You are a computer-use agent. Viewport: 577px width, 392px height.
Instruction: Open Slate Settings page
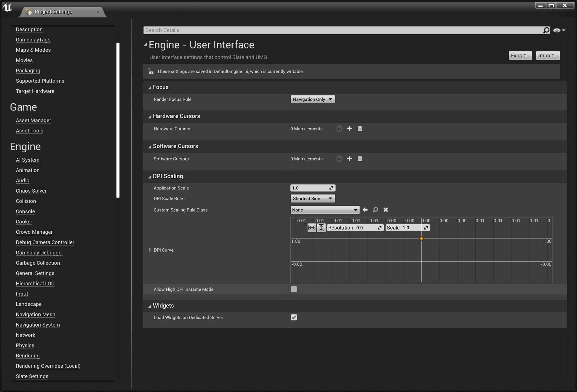[32, 376]
